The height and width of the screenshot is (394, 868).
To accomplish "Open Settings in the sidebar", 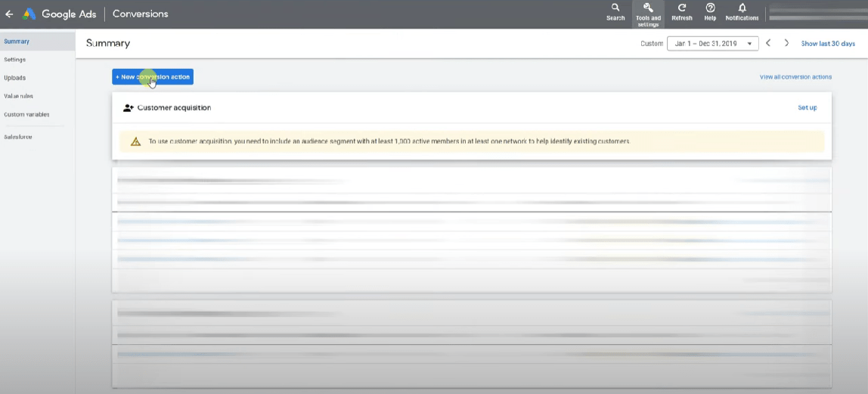I will (15, 60).
